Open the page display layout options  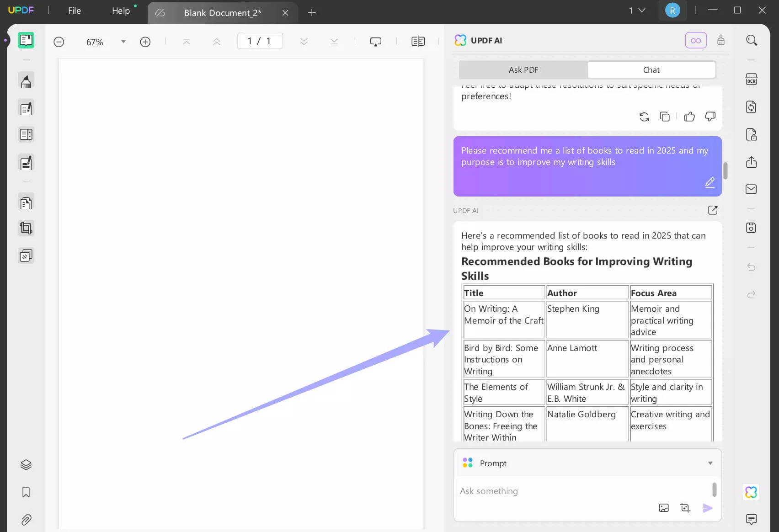pyautogui.click(x=418, y=42)
